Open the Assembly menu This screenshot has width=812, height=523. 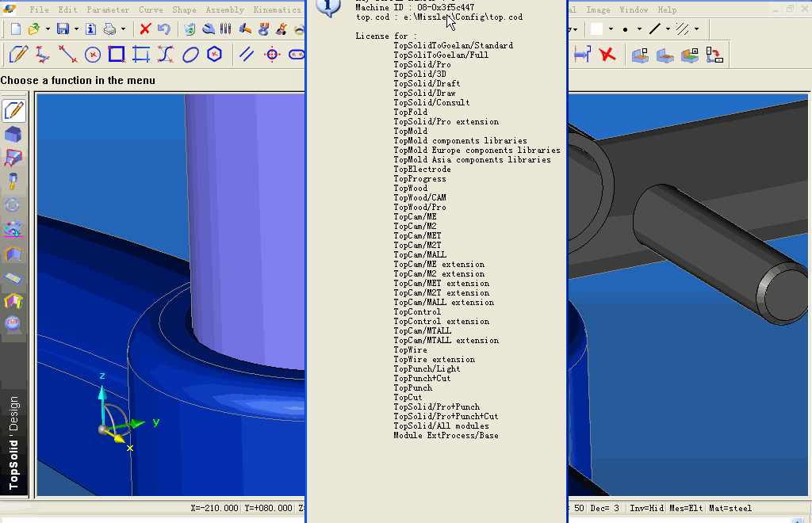[x=224, y=10]
